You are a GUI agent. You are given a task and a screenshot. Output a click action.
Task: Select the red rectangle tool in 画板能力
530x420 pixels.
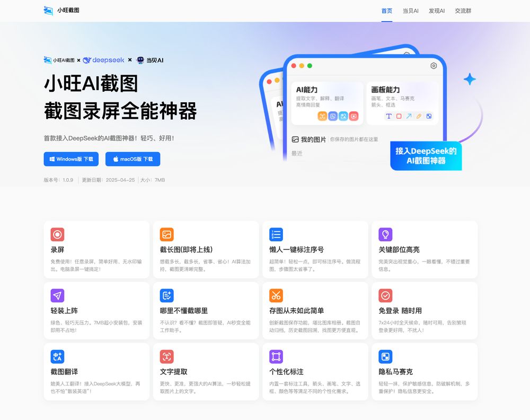tap(399, 116)
